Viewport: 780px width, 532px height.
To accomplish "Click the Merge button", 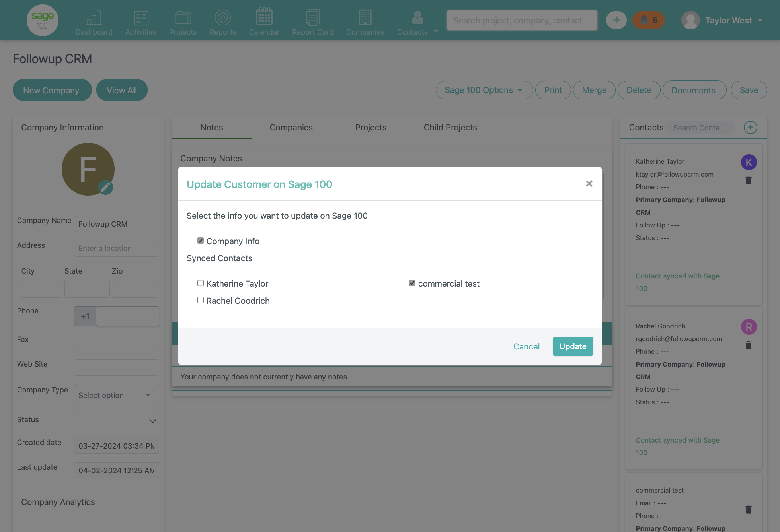I will click(594, 90).
